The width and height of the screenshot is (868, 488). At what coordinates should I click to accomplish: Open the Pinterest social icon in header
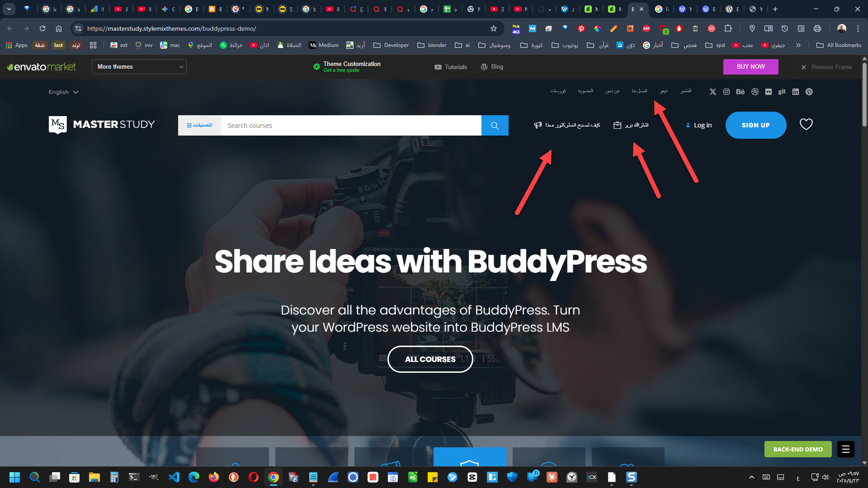tap(809, 92)
